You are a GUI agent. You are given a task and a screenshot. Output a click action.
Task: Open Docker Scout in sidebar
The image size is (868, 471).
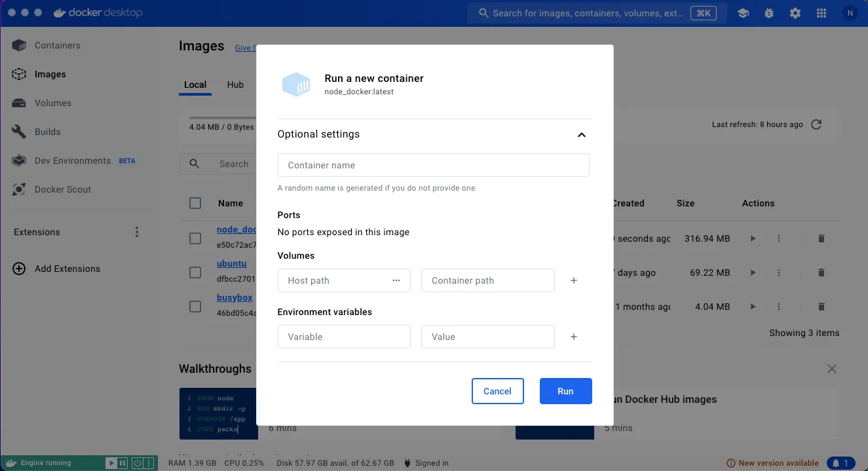(x=63, y=189)
